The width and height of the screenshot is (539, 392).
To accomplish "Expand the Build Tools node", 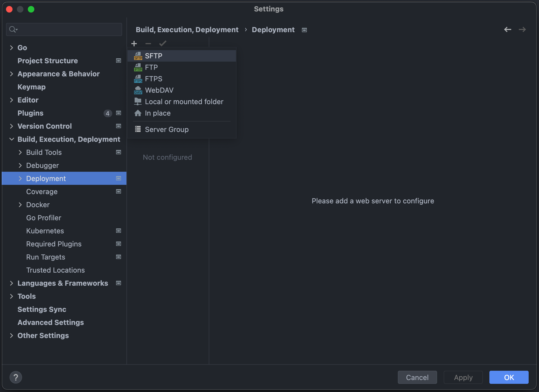I will click(x=20, y=152).
